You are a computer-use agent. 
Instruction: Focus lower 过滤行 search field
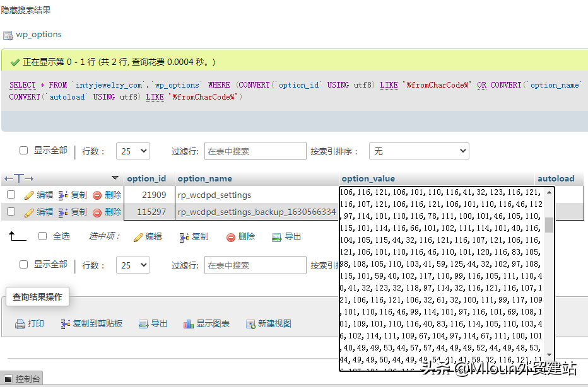point(256,265)
